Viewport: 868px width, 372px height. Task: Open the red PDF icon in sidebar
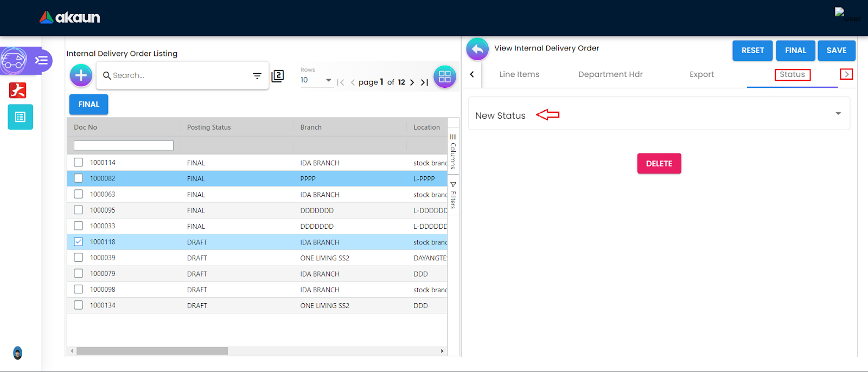click(x=18, y=90)
